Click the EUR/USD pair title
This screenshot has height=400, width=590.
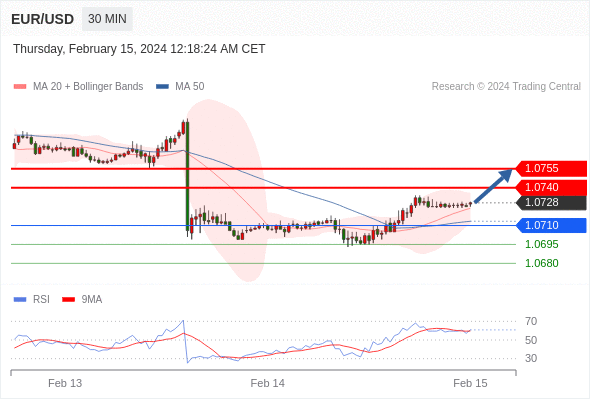pyautogui.click(x=43, y=19)
